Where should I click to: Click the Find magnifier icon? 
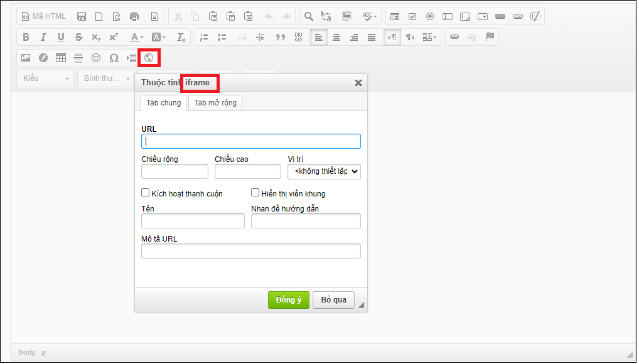[308, 16]
